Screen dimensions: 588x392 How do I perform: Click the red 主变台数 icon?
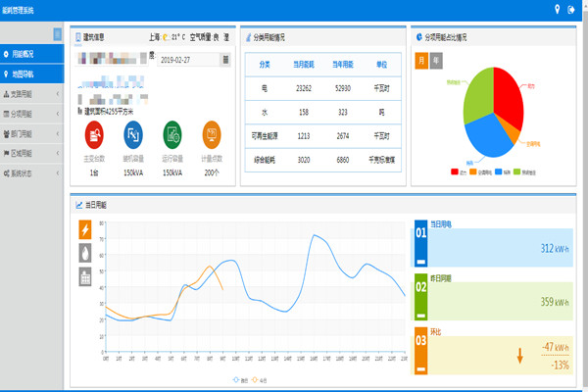[x=94, y=133]
